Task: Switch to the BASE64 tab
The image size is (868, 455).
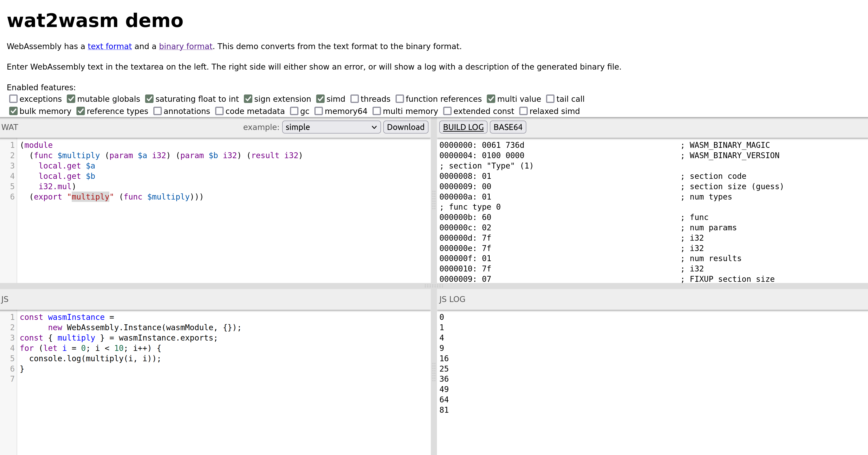Action: (x=508, y=127)
